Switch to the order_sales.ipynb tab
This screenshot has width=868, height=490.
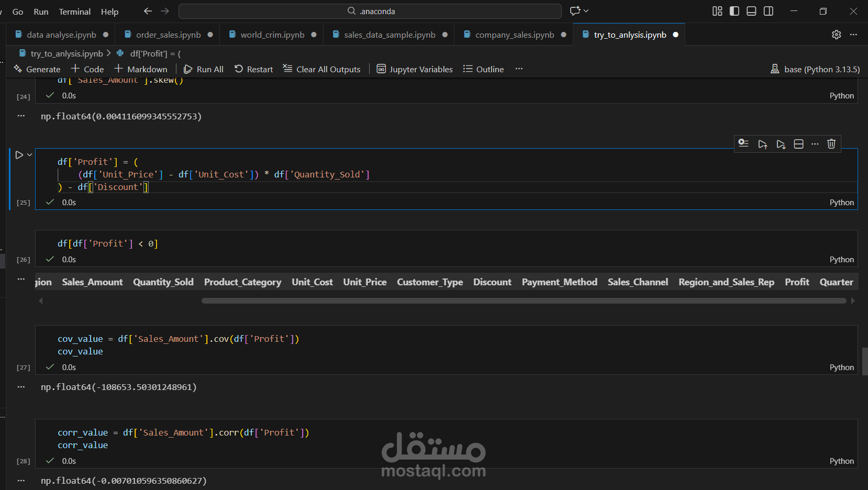click(168, 35)
